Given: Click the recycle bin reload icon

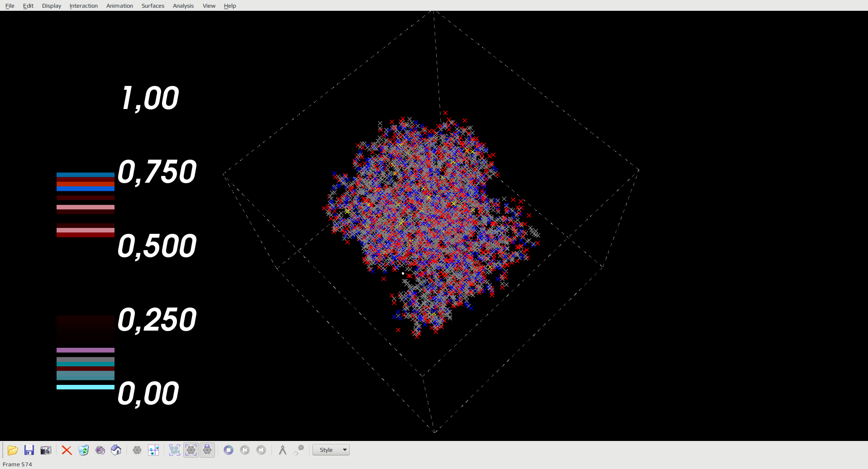Looking at the screenshot, I should tap(83, 450).
